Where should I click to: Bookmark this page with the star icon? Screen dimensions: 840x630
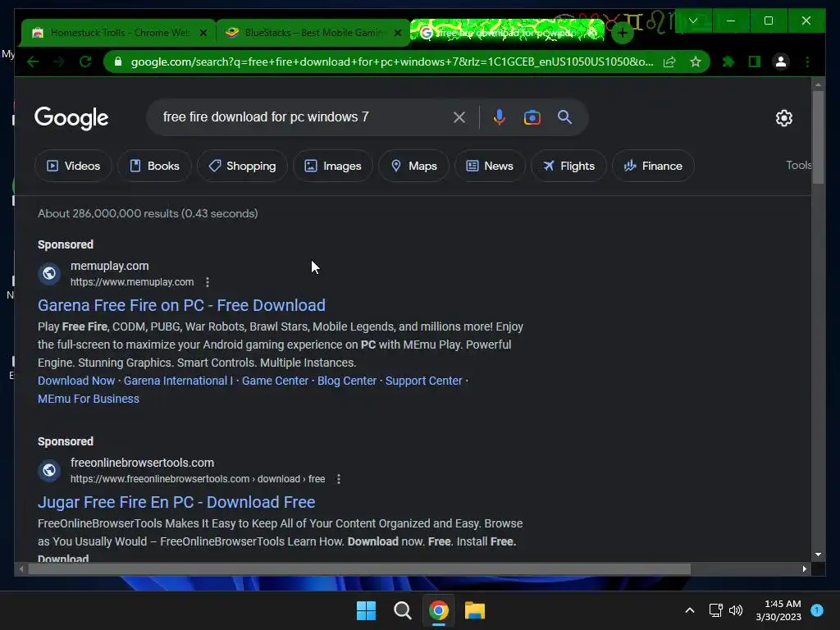click(x=696, y=62)
